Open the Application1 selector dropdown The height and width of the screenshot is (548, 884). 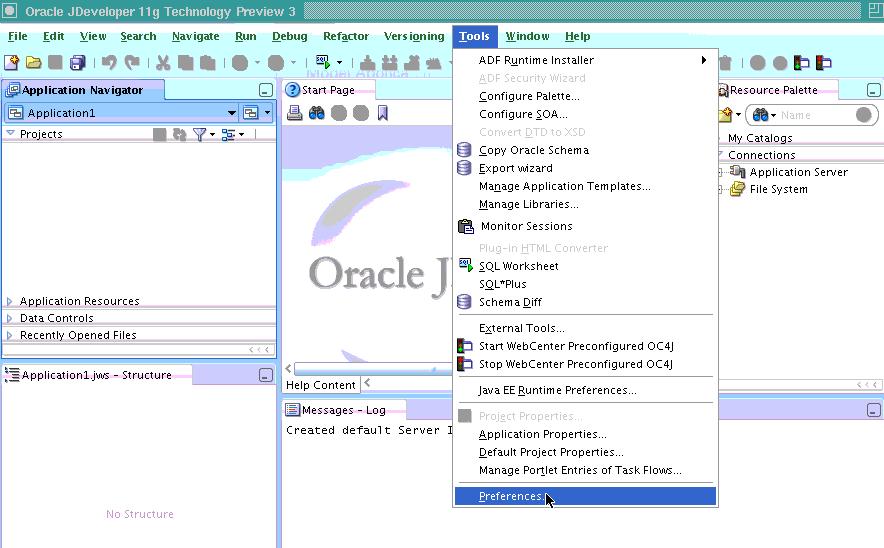click(232, 113)
